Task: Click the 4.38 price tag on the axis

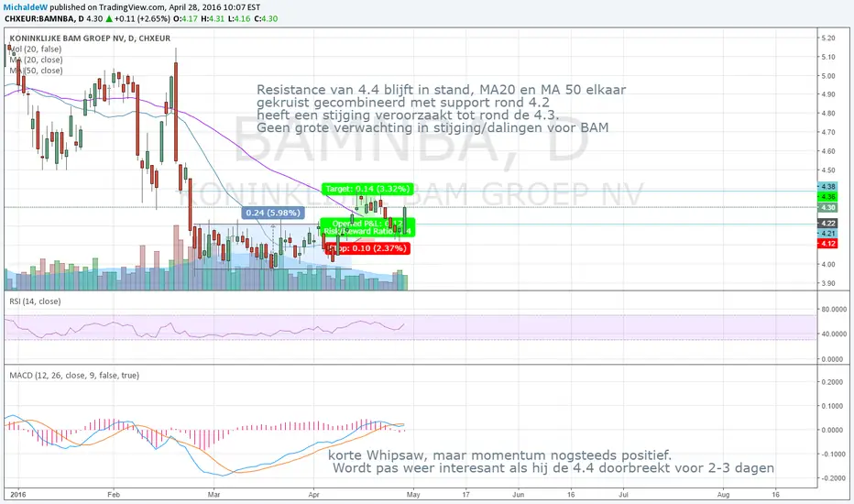Action: click(827, 187)
